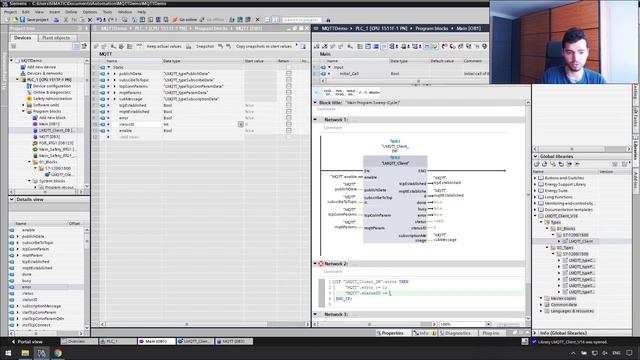
Task: Collapse the Program blocks folder in project tree
Action: pyautogui.click(x=23, y=111)
